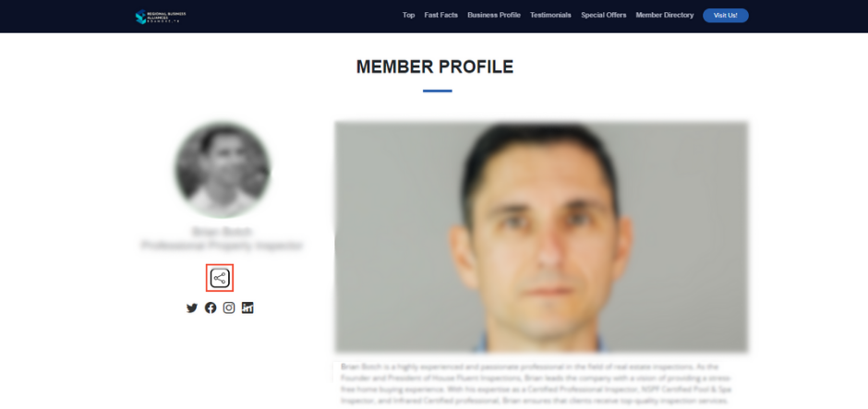Open Special Offers in the navbar
The height and width of the screenshot is (409, 868).
click(603, 15)
